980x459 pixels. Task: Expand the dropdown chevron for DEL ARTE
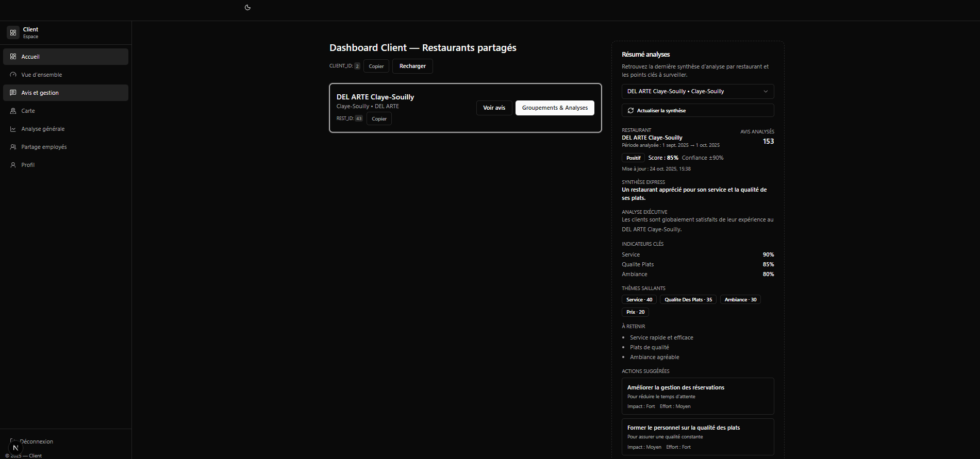[766, 91]
